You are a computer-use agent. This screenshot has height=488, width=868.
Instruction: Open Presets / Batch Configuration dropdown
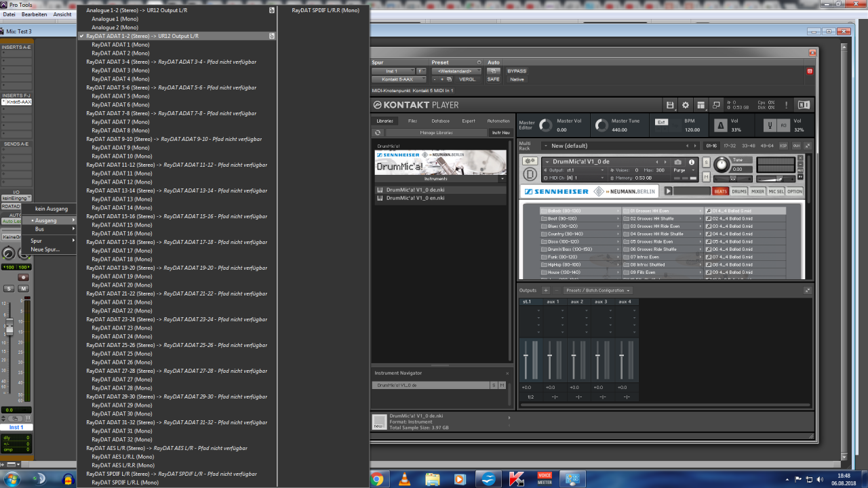[x=598, y=290]
